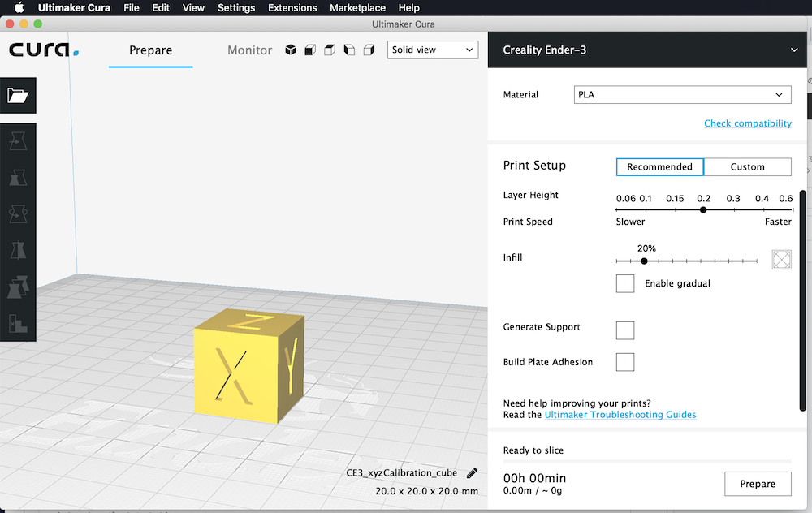The width and height of the screenshot is (812, 513).
Task: Check the Generate Support box
Action: click(x=625, y=330)
